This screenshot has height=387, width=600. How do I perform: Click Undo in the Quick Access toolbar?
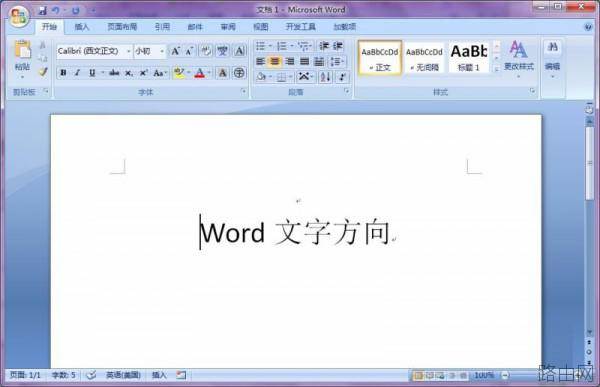click(55, 10)
